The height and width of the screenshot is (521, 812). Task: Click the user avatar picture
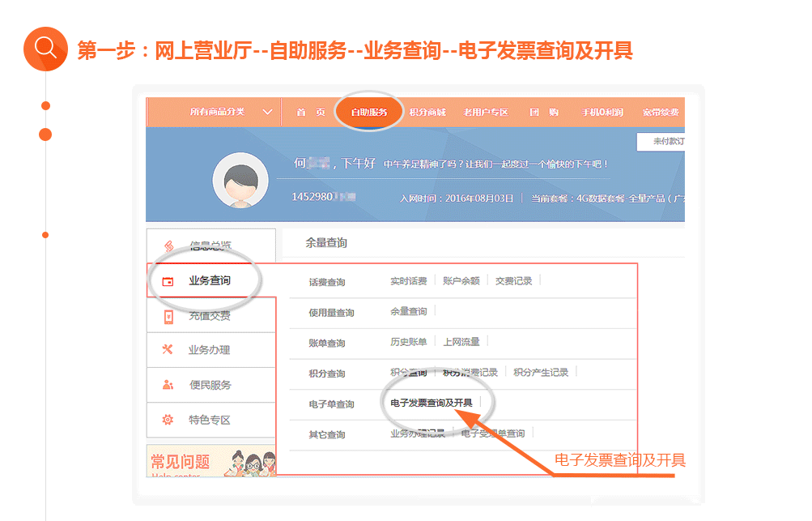point(240,181)
